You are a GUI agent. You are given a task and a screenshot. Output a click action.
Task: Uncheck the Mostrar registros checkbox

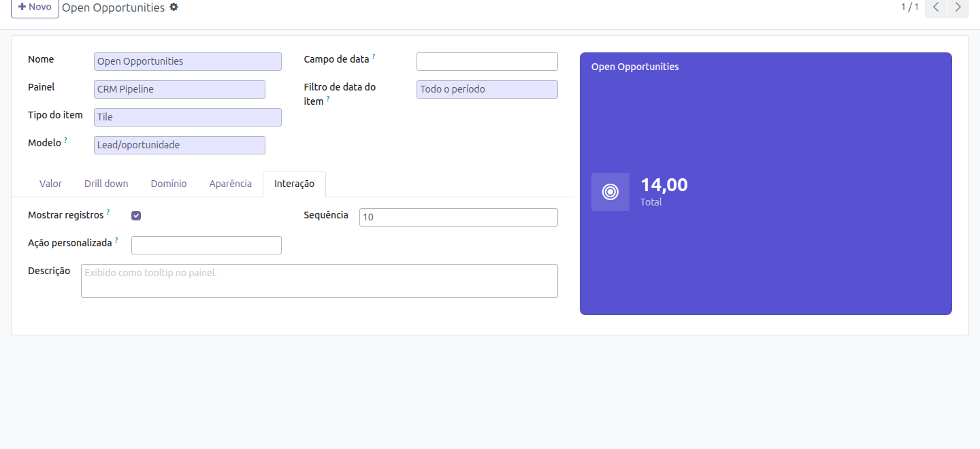pyautogui.click(x=136, y=216)
